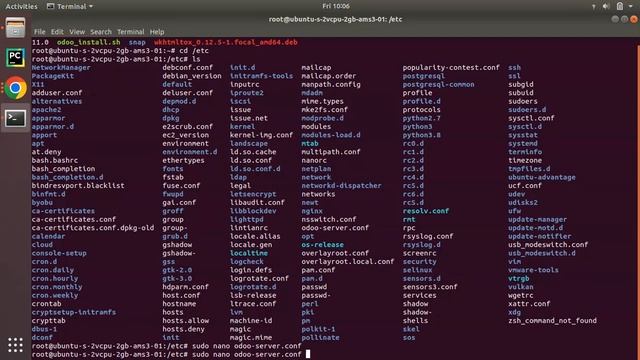Open the Terminal app menu dropdown
640x360 pixels.
[x=70, y=7]
